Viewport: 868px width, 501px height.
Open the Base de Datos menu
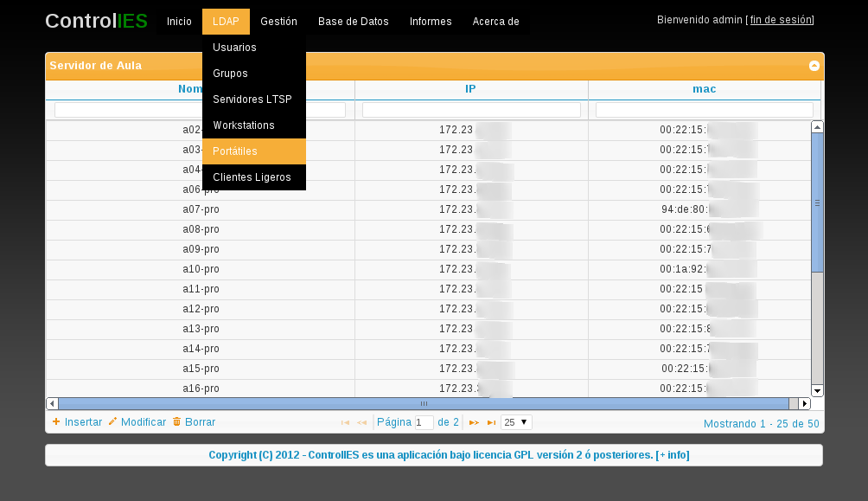(354, 22)
